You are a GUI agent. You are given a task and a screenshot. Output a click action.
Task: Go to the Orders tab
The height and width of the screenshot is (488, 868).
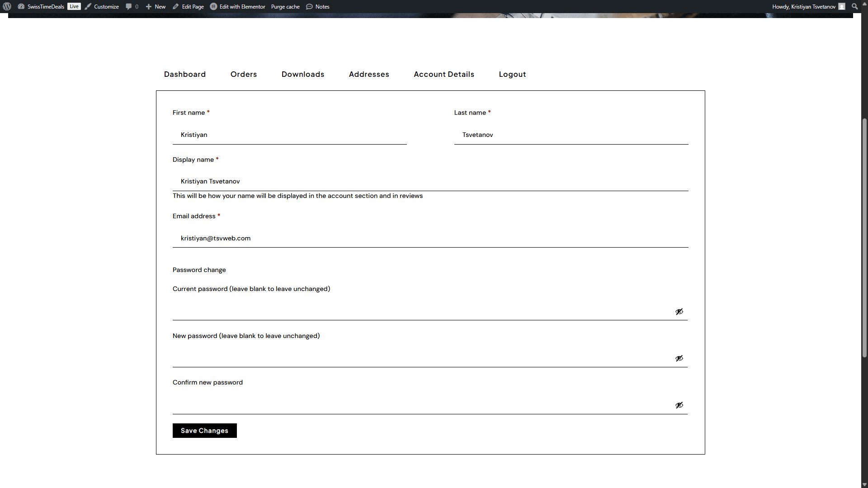click(243, 74)
